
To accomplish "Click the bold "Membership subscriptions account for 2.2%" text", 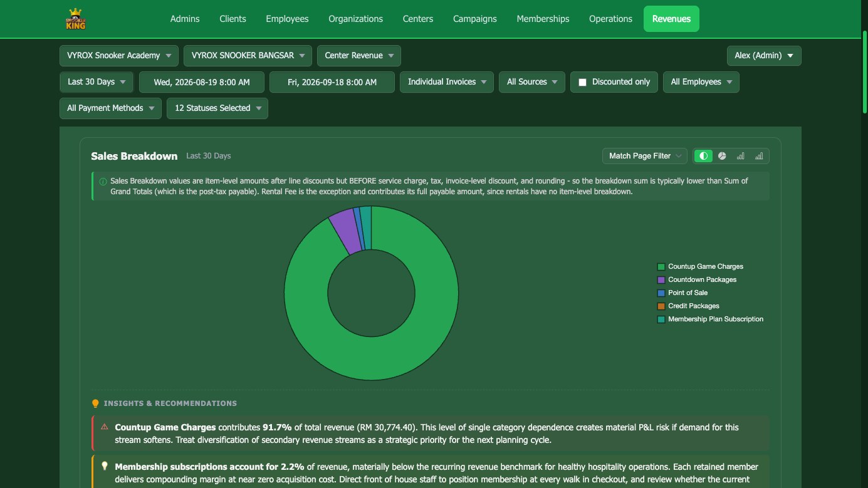I will [x=209, y=467].
